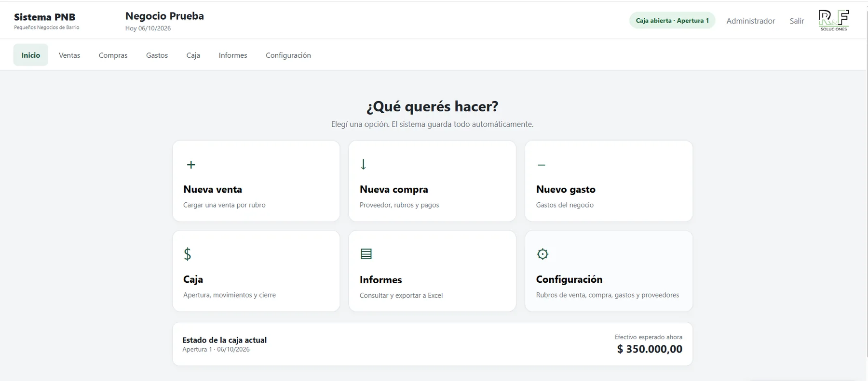Open the Informes navigation tab
868x381 pixels.
pyautogui.click(x=233, y=55)
